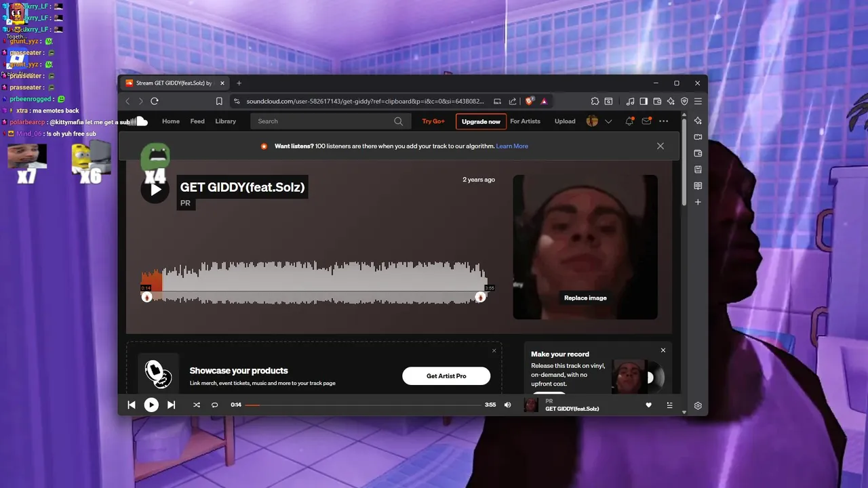The image size is (868, 488).
Task: Mute the volume in the player bar
Action: point(507,405)
